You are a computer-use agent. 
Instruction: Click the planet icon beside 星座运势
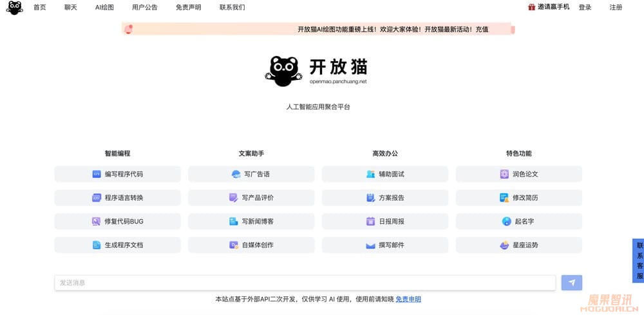[x=504, y=245]
